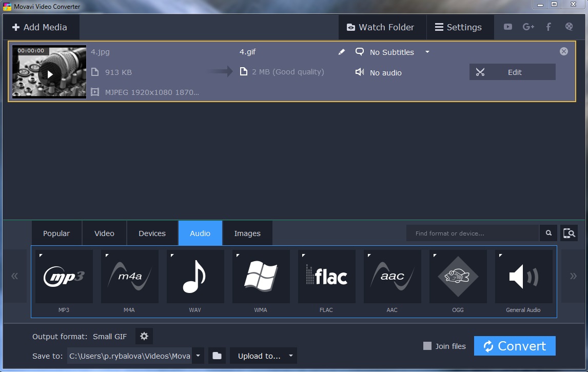Enable the Join files checkbox

click(427, 346)
